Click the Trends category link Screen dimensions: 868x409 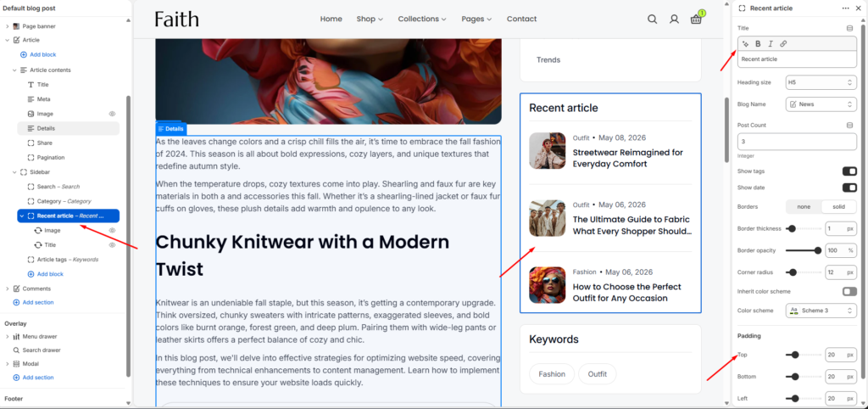pos(548,60)
